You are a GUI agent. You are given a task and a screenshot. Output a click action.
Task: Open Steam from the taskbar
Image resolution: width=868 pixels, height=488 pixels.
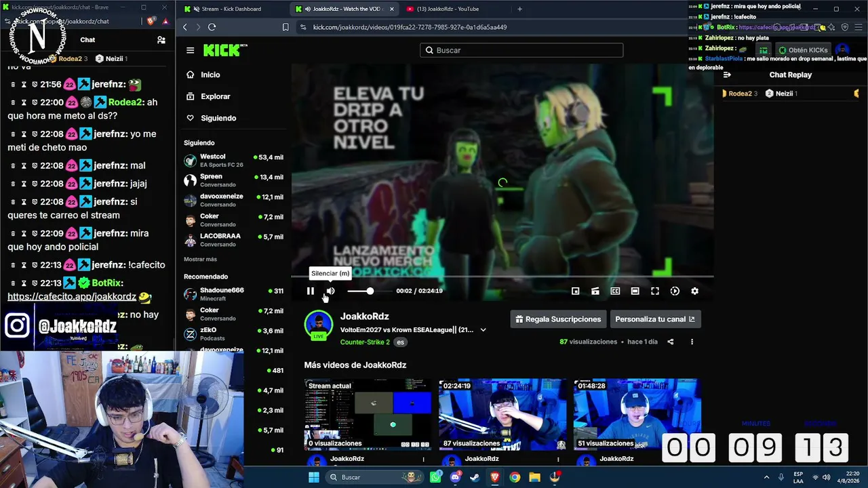point(475,477)
